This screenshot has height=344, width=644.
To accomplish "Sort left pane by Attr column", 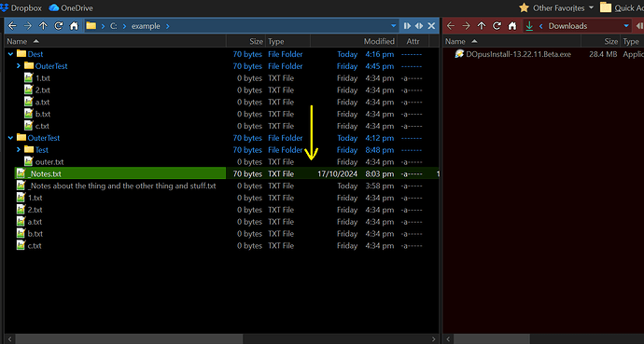I will [413, 41].
